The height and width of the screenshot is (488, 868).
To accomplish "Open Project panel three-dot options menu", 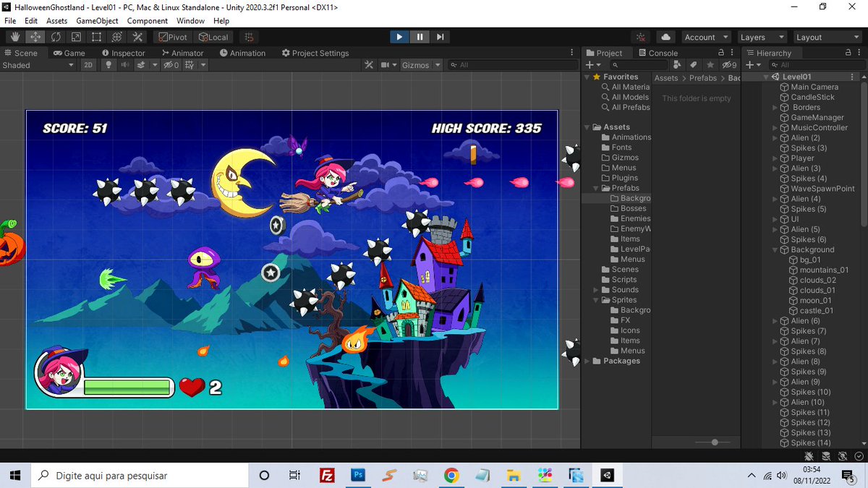I will click(733, 53).
